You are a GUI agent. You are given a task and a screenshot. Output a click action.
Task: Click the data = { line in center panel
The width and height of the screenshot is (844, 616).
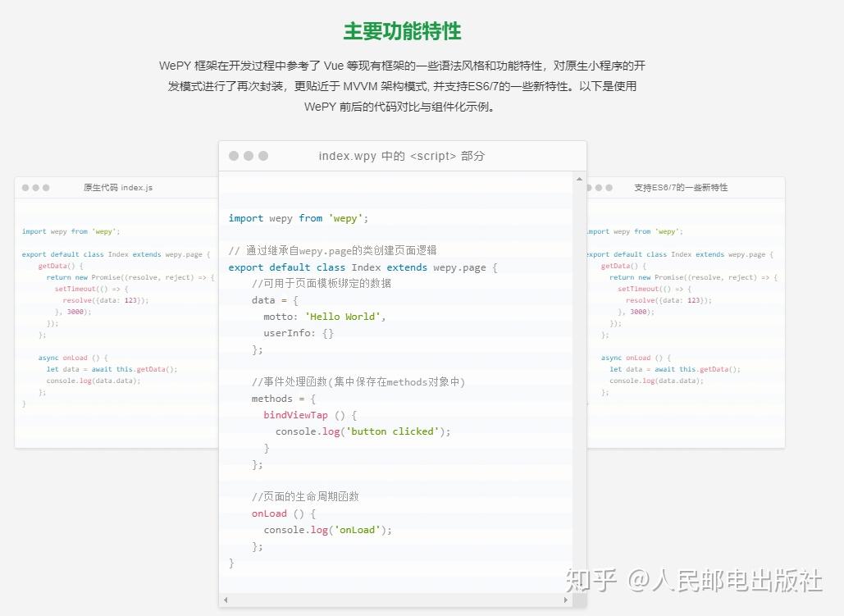point(275,300)
